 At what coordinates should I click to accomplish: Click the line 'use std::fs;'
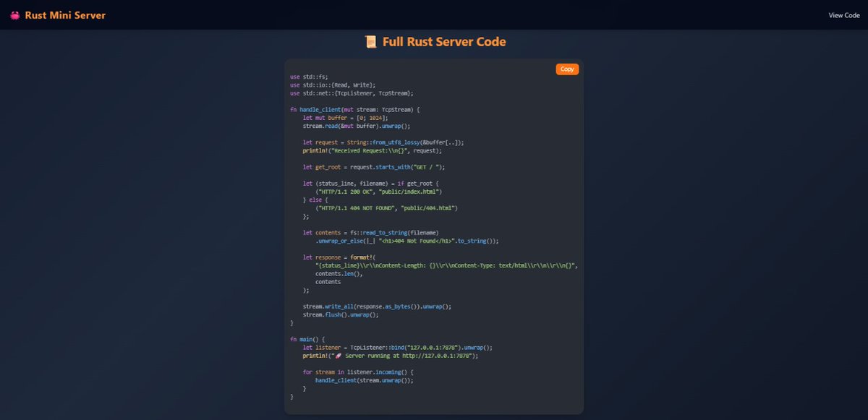click(x=309, y=77)
